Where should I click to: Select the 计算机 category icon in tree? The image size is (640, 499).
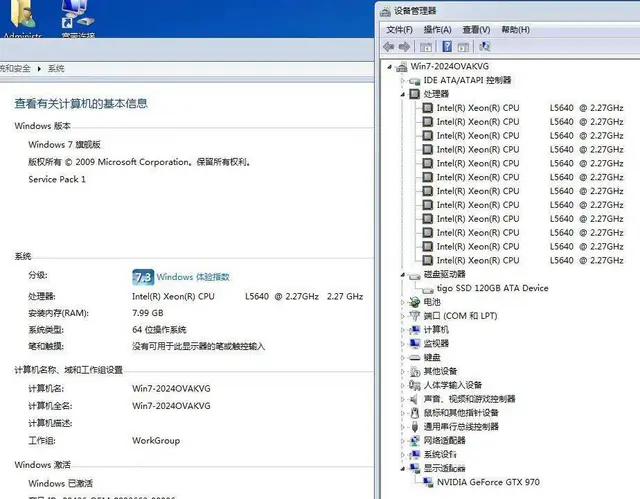415,330
